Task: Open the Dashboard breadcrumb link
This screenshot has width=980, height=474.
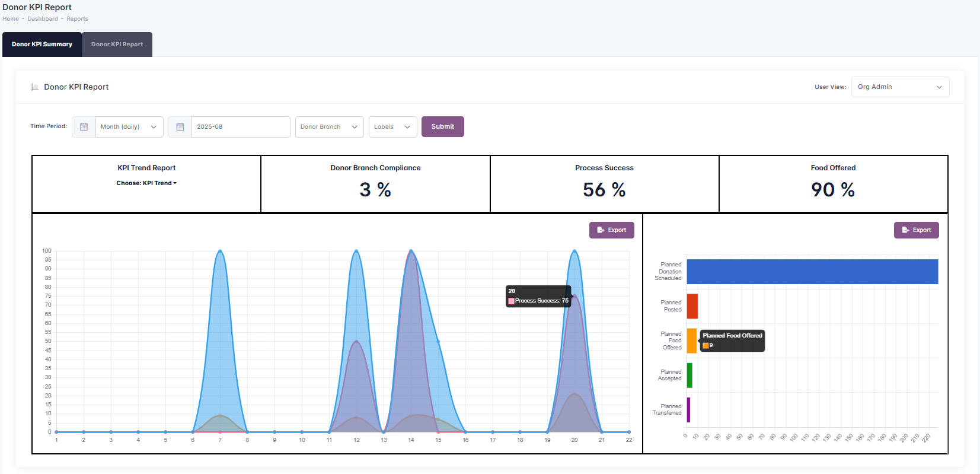Action: point(43,19)
